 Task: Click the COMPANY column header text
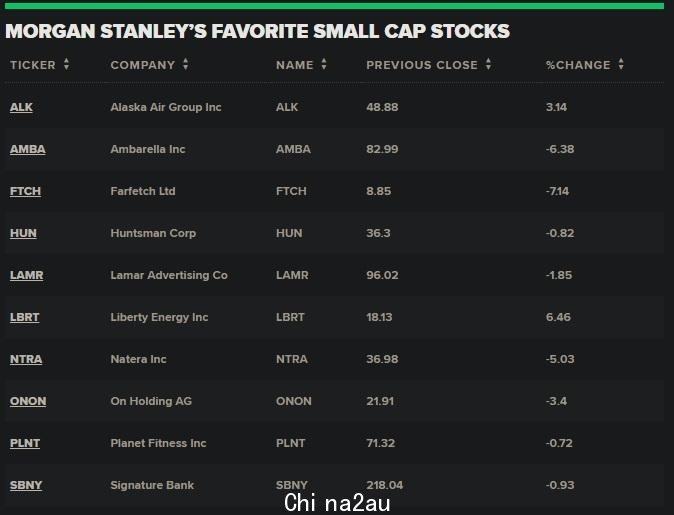[143, 65]
